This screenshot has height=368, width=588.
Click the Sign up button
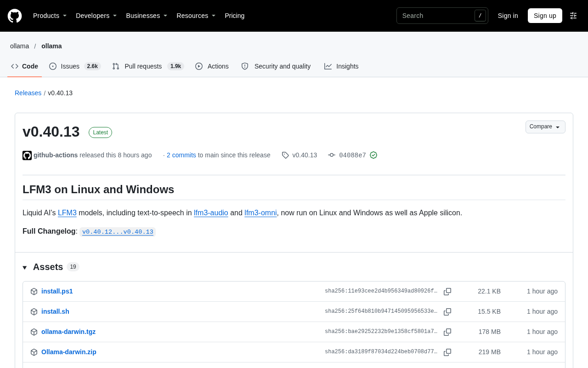tap(545, 16)
